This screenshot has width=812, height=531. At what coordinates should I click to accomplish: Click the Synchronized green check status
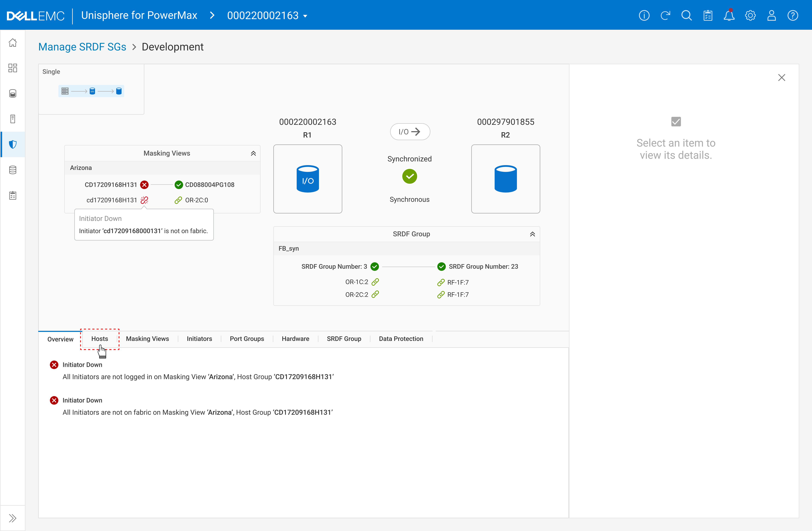pyautogui.click(x=409, y=176)
